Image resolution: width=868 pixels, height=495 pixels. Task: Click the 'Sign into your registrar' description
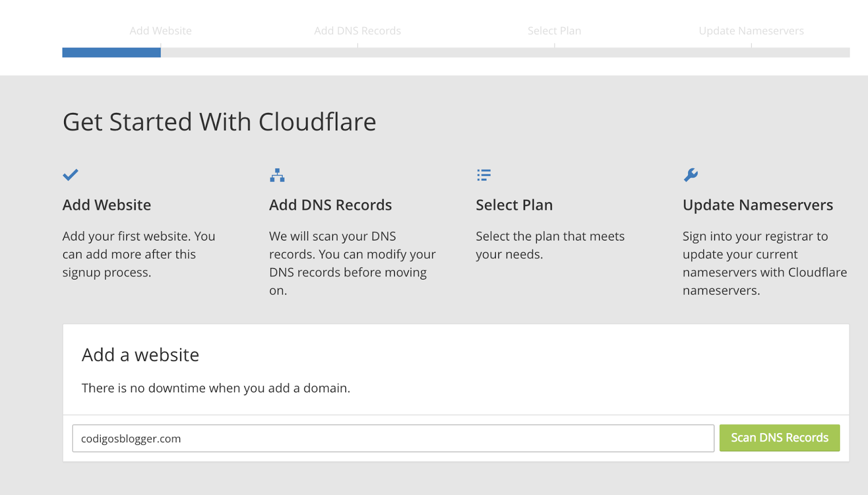tap(765, 263)
